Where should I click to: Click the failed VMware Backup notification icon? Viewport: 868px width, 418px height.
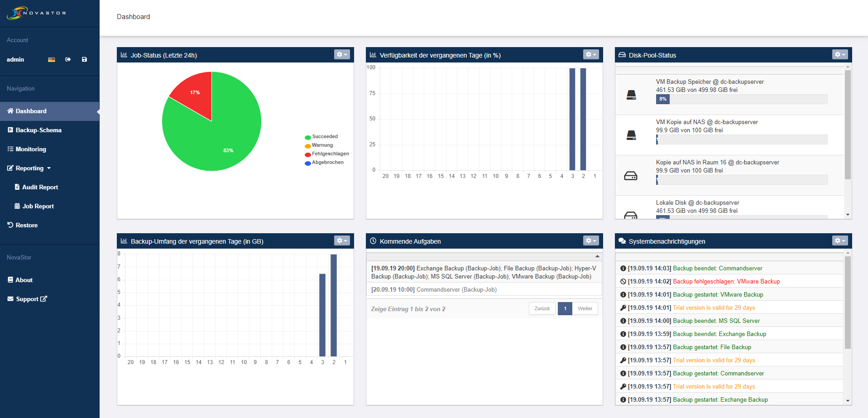pos(623,282)
